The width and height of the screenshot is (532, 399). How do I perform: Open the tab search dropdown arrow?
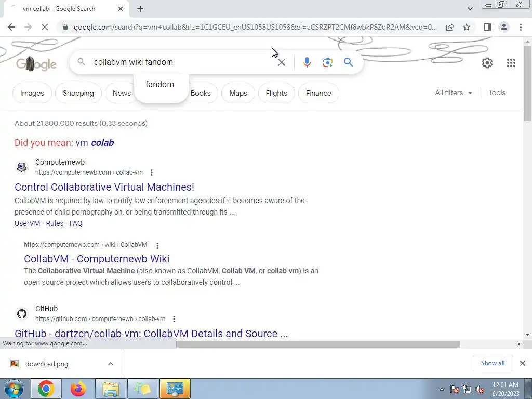tap(470, 9)
